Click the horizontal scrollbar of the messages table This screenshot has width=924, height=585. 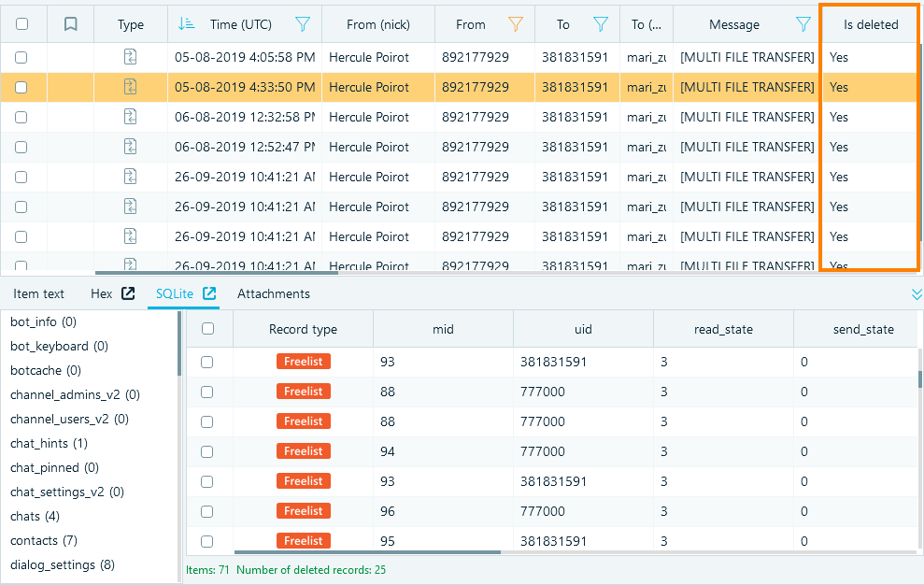click(x=217, y=273)
